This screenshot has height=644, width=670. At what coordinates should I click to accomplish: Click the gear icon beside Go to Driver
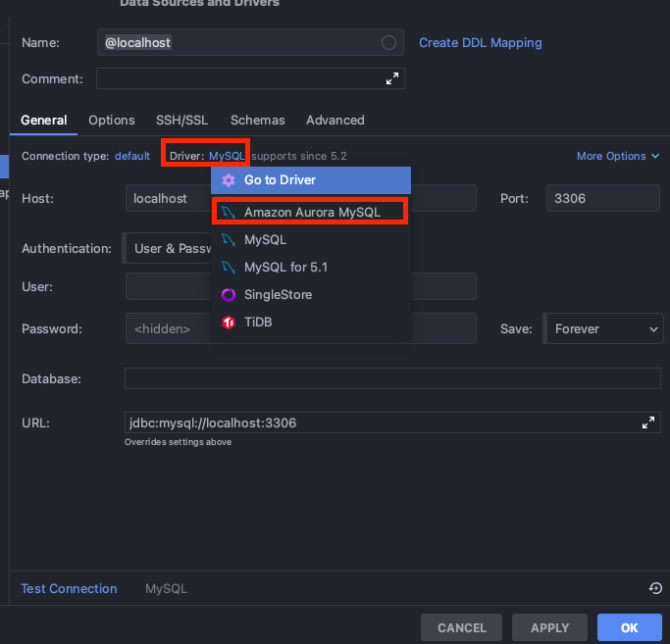tap(229, 180)
